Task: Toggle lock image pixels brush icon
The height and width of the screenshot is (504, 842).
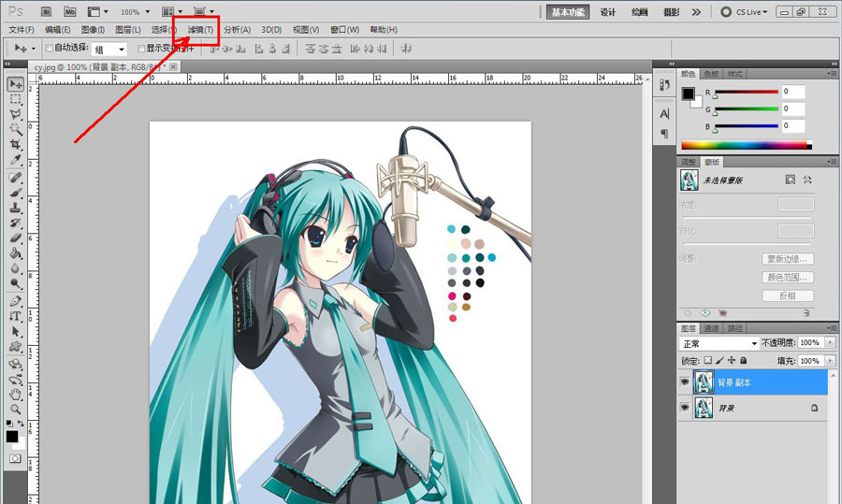Action: point(719,360)
